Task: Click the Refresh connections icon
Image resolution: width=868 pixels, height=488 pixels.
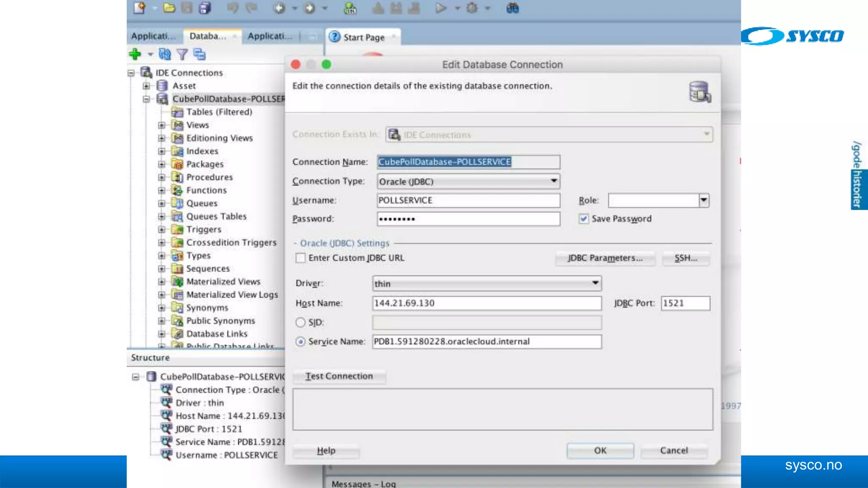Action: pyautogui.click(x=164, y=54)
